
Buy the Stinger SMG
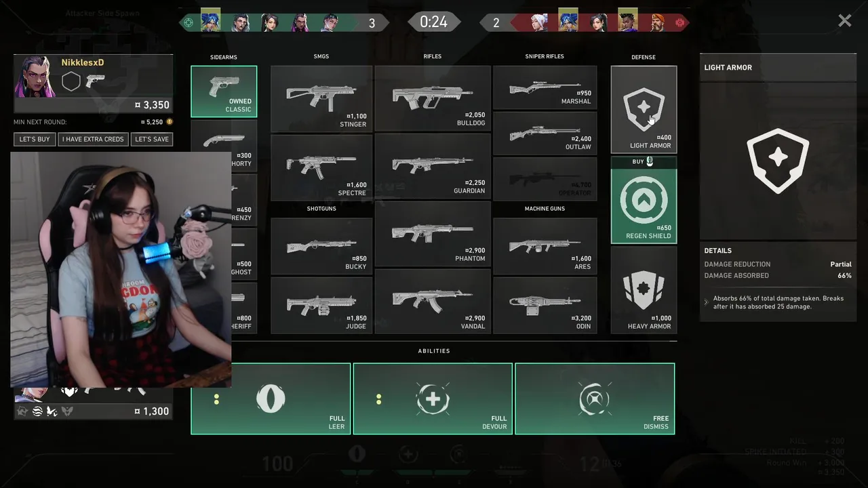click(321, 98)
